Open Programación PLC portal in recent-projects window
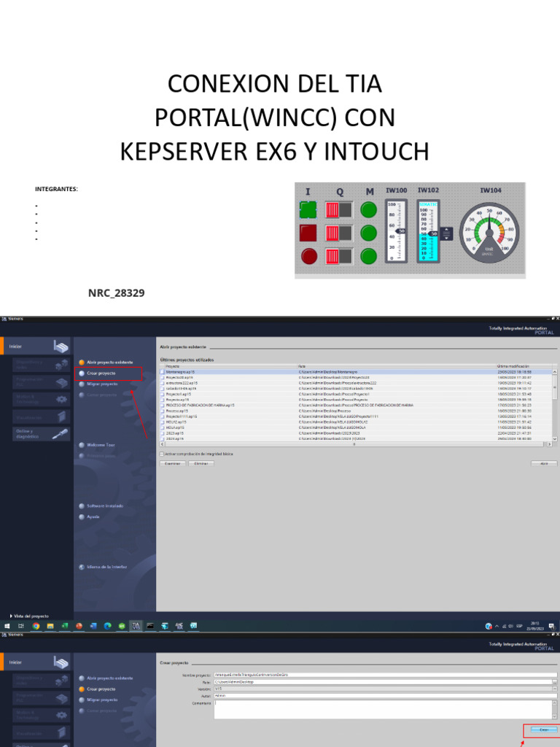The height and width of the screenshot is (747, 560). (x=41, y=382)
